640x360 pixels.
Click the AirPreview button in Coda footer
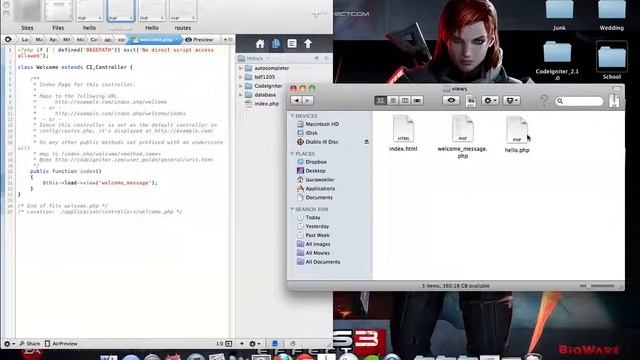pos(61,344)
